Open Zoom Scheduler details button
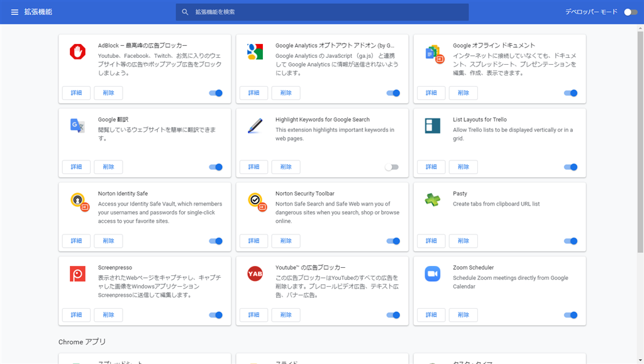 point(431,315)
